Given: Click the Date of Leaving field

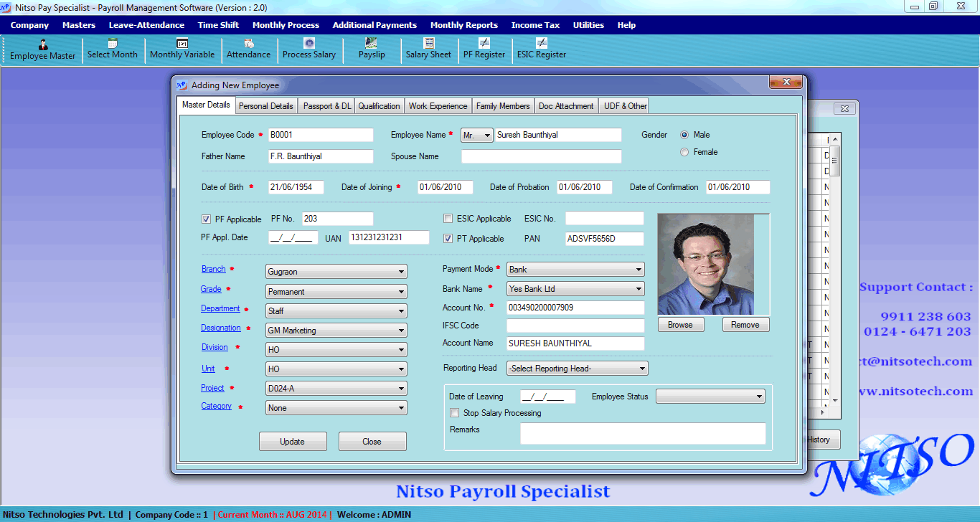Looking at the screenshot, I should click(548, 397).
